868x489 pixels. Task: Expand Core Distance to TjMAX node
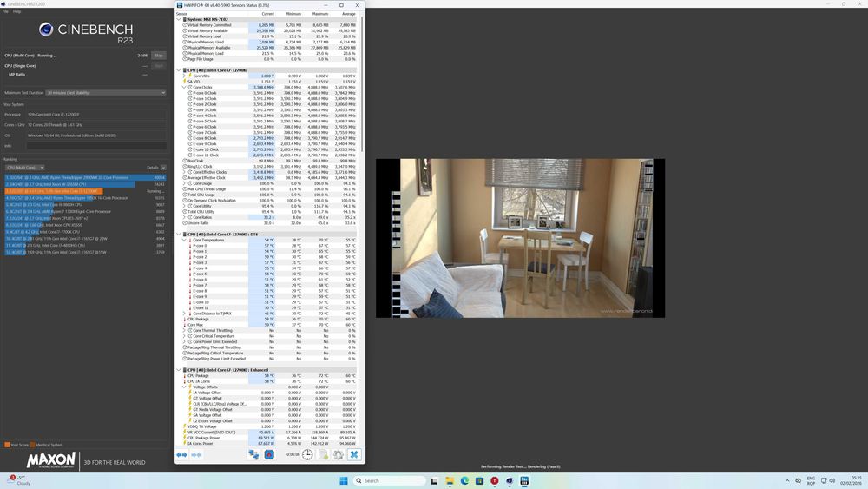tap(184, 314)
